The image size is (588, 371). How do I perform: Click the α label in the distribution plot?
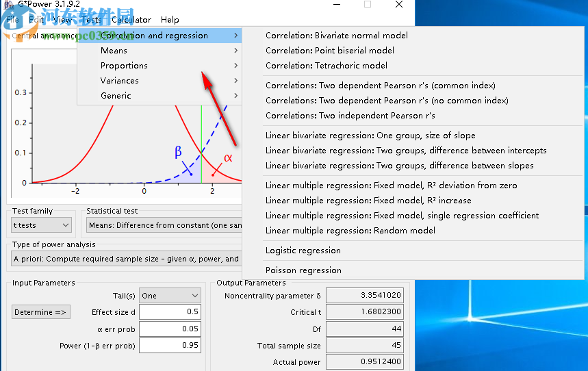(x=228, y=158)
